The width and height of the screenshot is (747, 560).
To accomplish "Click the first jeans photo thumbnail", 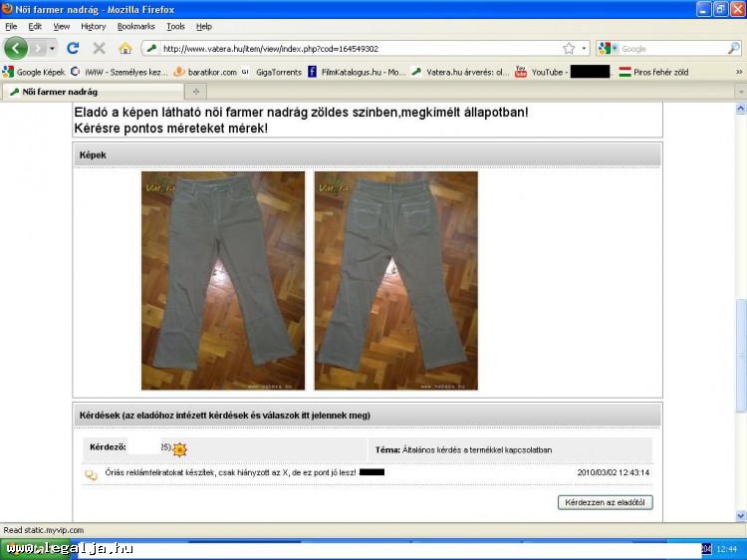I will tap(223, 280).
